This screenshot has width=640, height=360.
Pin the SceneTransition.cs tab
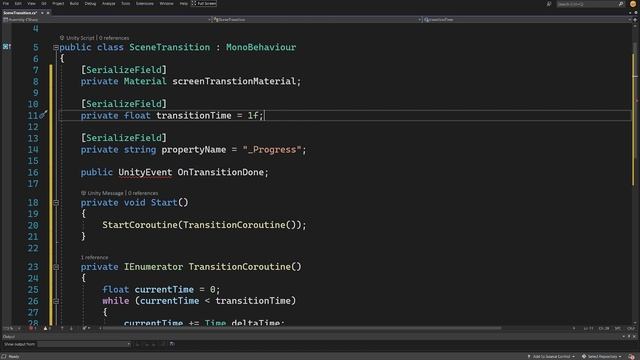coord(42,13)
